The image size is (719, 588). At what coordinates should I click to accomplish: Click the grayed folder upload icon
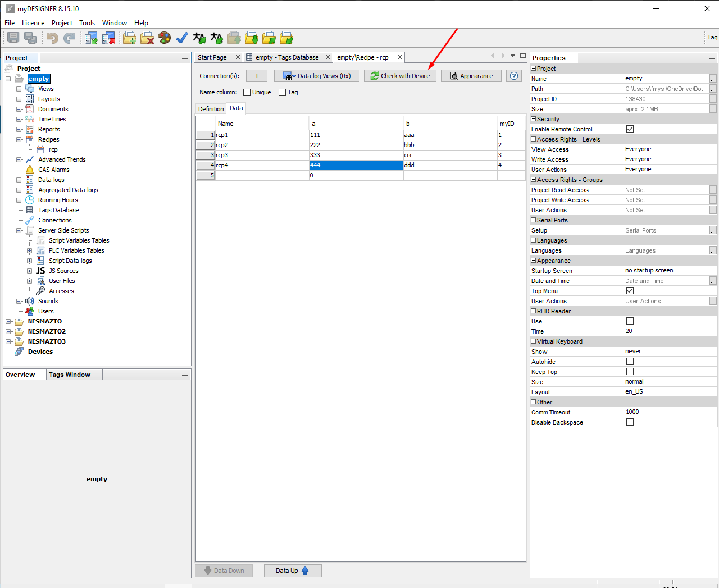click(x=234, y=38)
